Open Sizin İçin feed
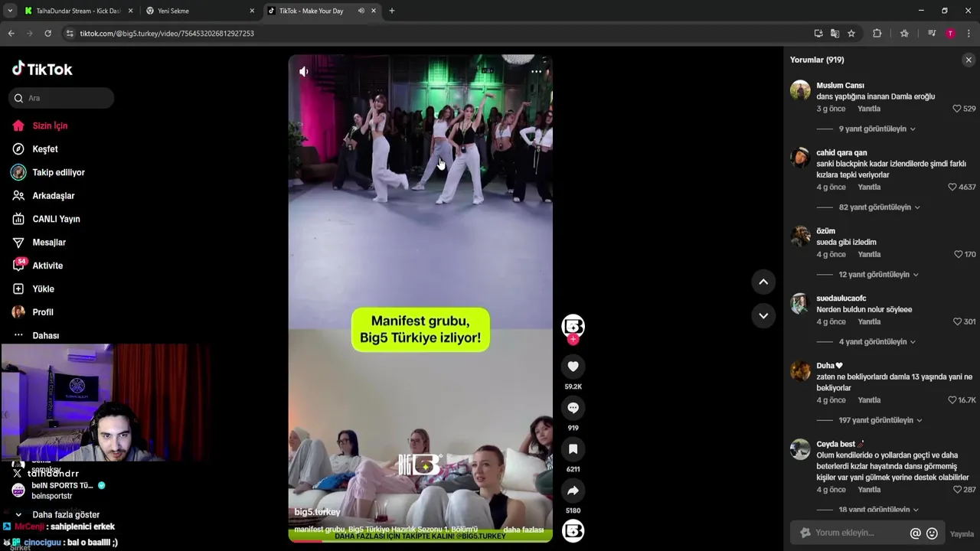 pos(50,126)
